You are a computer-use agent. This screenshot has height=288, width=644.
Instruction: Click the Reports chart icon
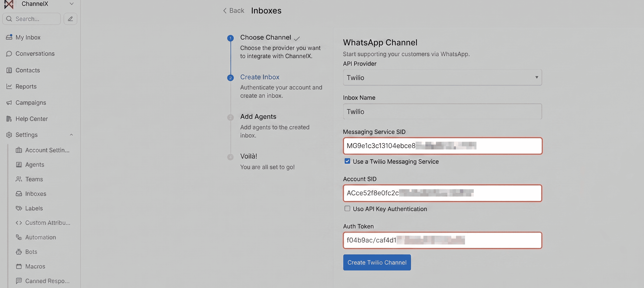coord(9,86)
